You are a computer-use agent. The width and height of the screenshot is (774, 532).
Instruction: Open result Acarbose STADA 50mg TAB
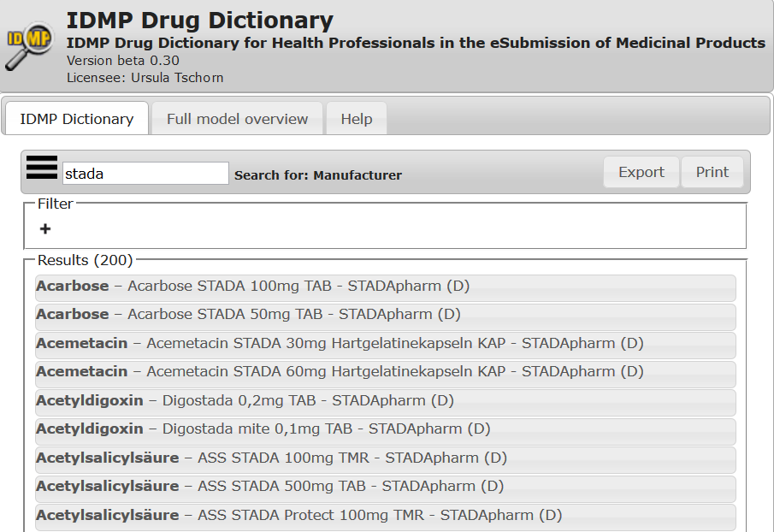coord(386,316)
